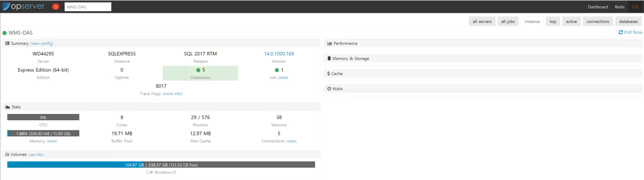This screenshot has height=180, width=644.
Task: Open version 14.0.1000.169 link
Action: pyautogui.click(x=279, y=54)
